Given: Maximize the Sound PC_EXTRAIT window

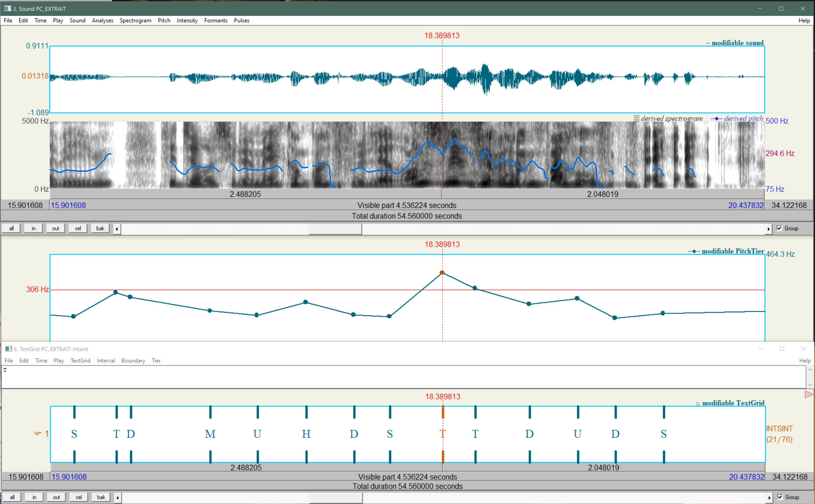Looking at the screenshot, I should (x=781, y=9).
